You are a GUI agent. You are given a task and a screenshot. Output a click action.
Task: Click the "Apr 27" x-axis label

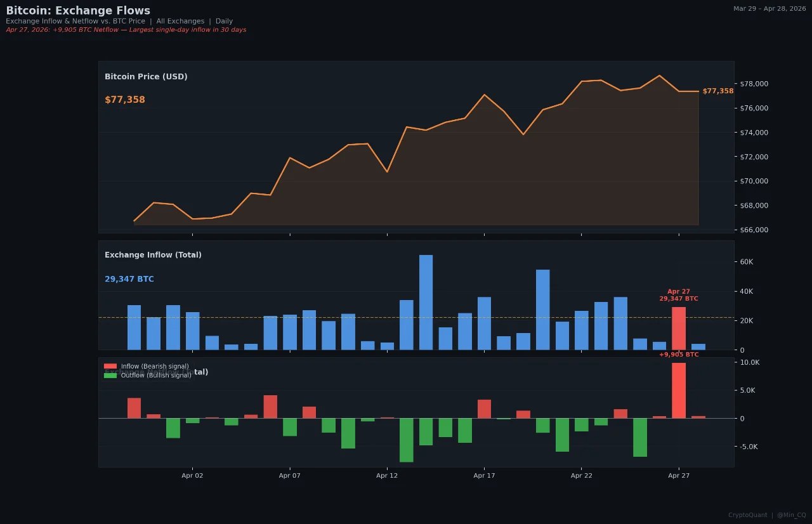click(x=678, y=475)
